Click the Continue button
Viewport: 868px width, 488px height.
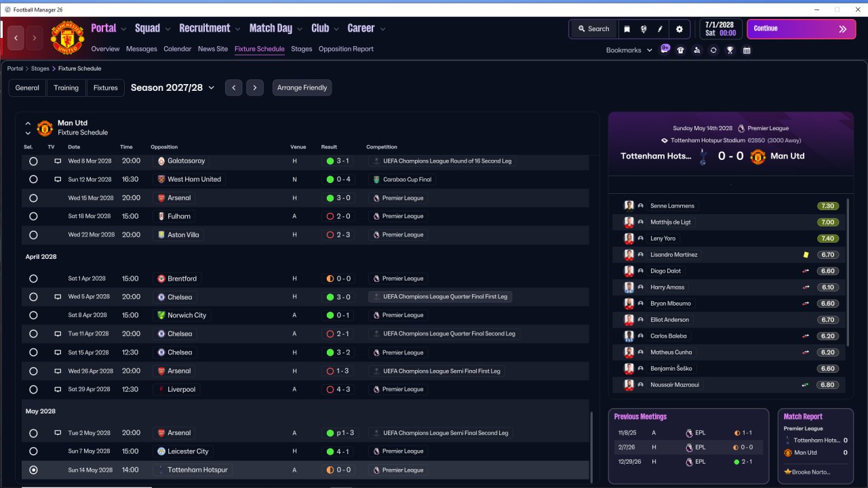(801, 29)
